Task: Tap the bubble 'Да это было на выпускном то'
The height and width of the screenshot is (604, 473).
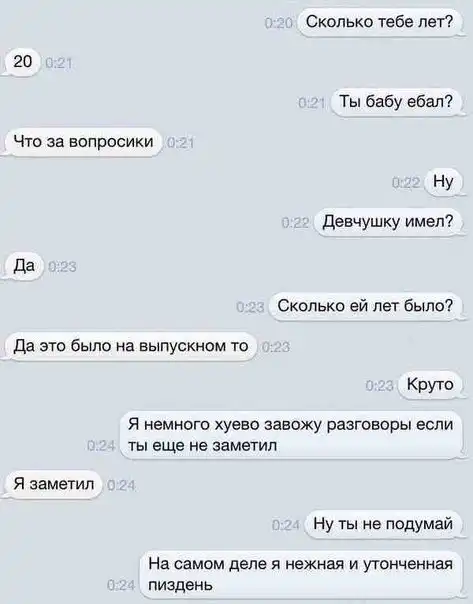Action: (131, 346)
